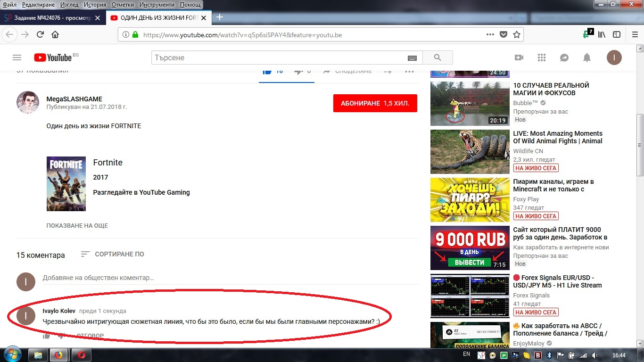Open the Как заработать на ABCC video title
The width and height of the screenshot is (644, 362).
pos(560,329)
